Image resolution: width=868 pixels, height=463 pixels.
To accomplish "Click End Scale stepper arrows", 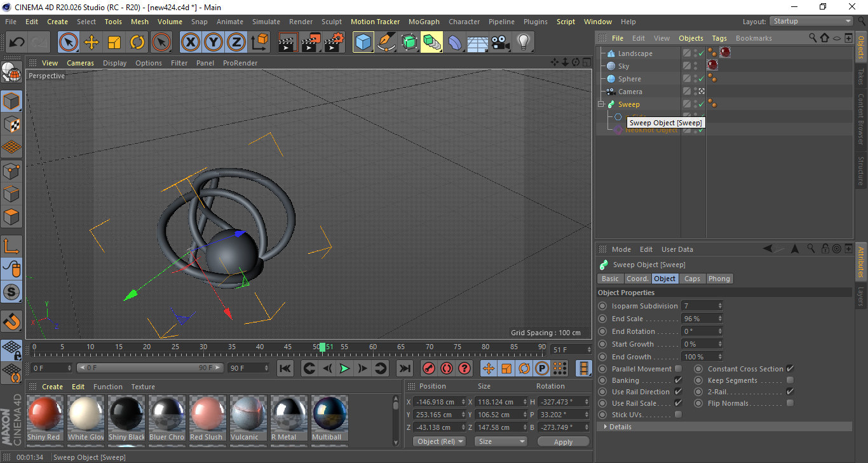I will (720, 319).
